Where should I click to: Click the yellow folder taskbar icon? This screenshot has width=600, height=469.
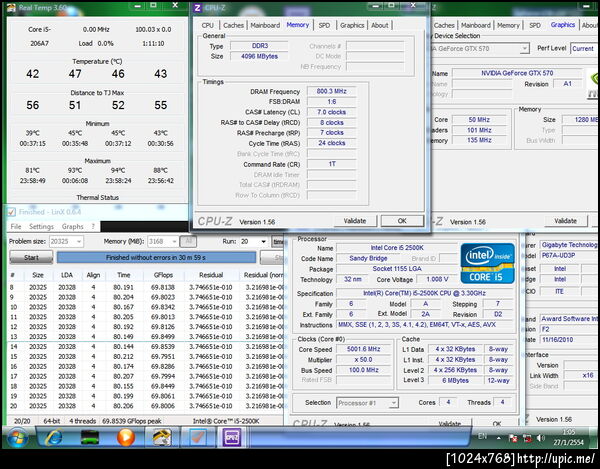click(162, 437)
